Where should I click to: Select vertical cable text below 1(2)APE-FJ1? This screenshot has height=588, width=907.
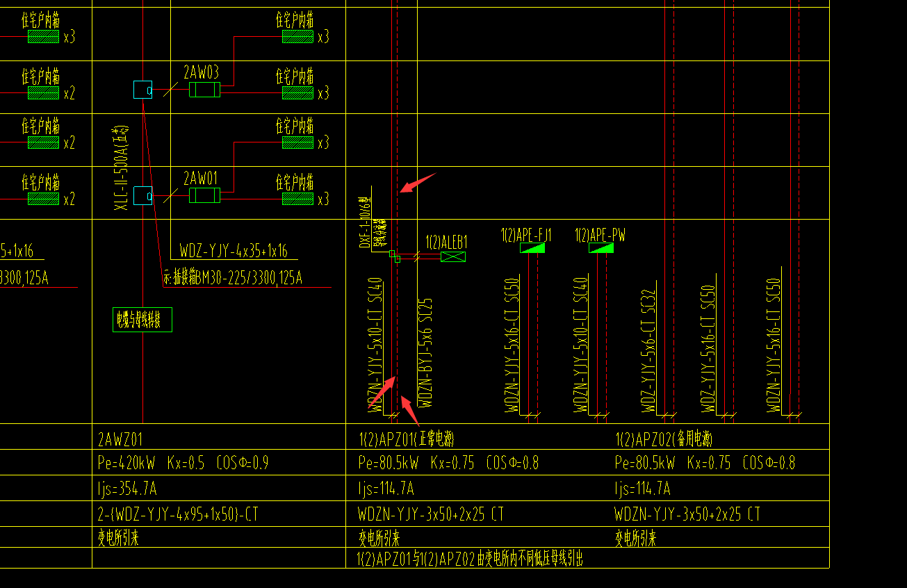(x=513, y=345)
